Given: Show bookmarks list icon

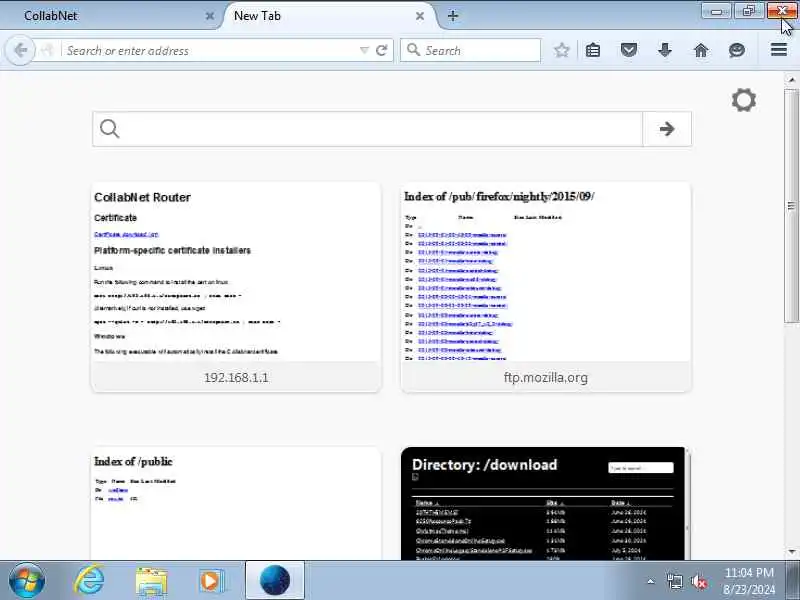Looking at the screenshot, I should 593,50.
